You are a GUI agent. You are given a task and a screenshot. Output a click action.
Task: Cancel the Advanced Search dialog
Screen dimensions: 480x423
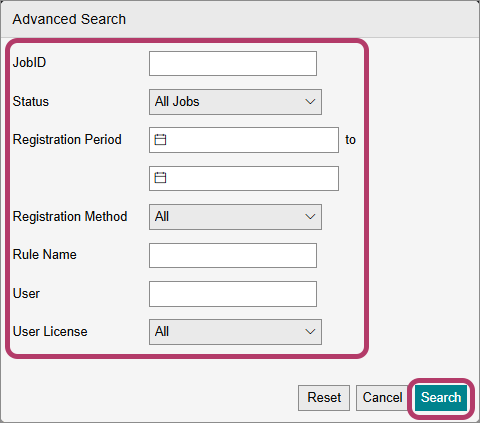point(382,398)
